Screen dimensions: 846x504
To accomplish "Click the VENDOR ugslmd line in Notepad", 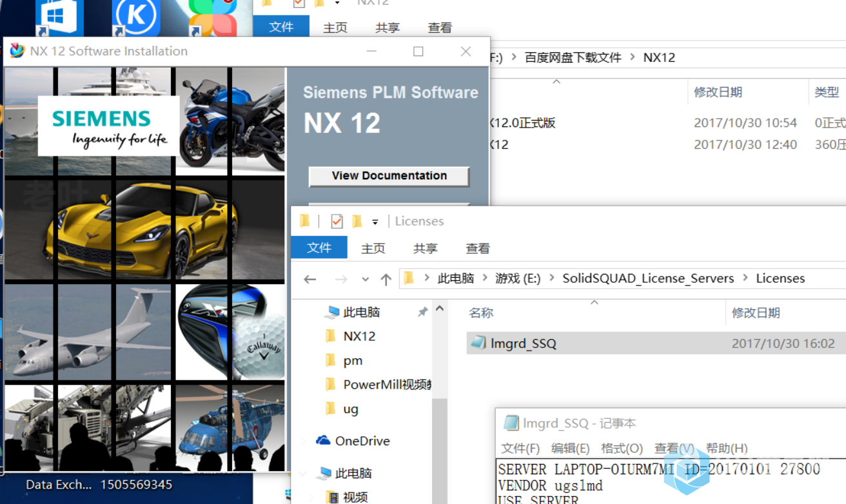I will point(550,485).
